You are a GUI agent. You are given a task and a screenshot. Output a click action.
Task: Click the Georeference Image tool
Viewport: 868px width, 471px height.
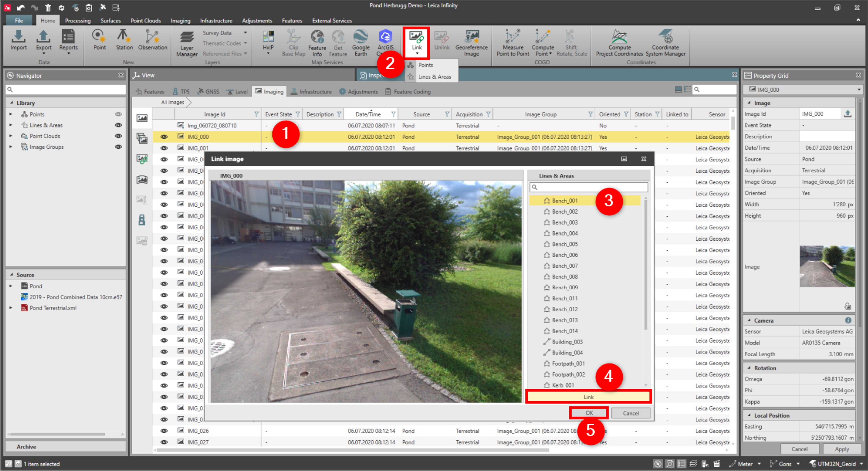pos(471,43)
